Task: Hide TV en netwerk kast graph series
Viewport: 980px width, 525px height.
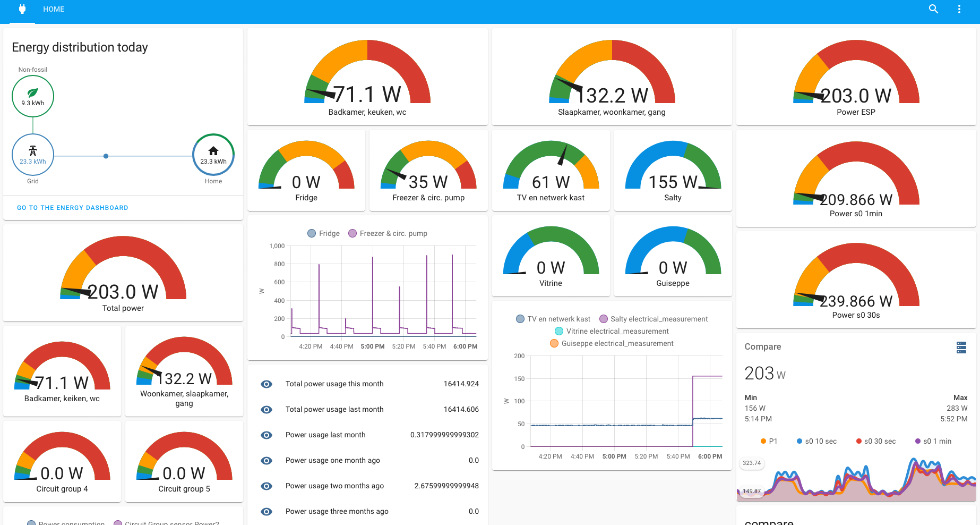Action: tap(553, 319)
